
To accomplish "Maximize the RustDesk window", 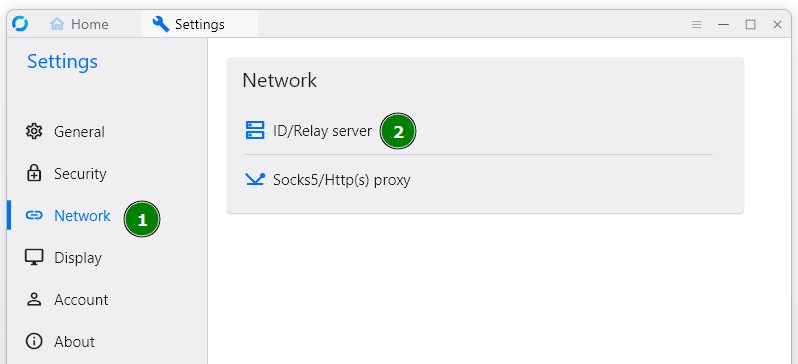I will pos(750,24).
